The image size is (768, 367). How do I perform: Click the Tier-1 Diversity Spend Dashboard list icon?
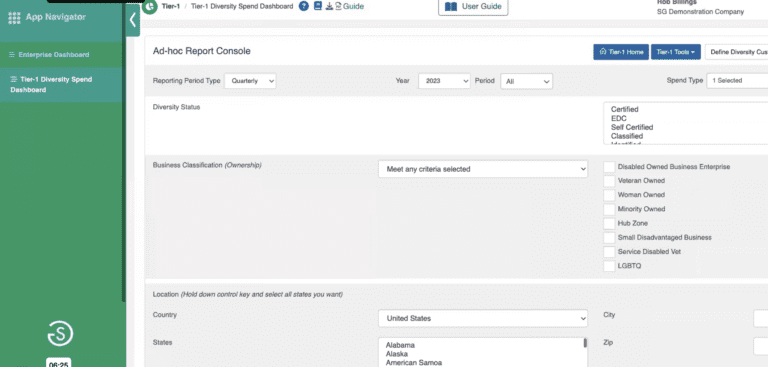14,79
